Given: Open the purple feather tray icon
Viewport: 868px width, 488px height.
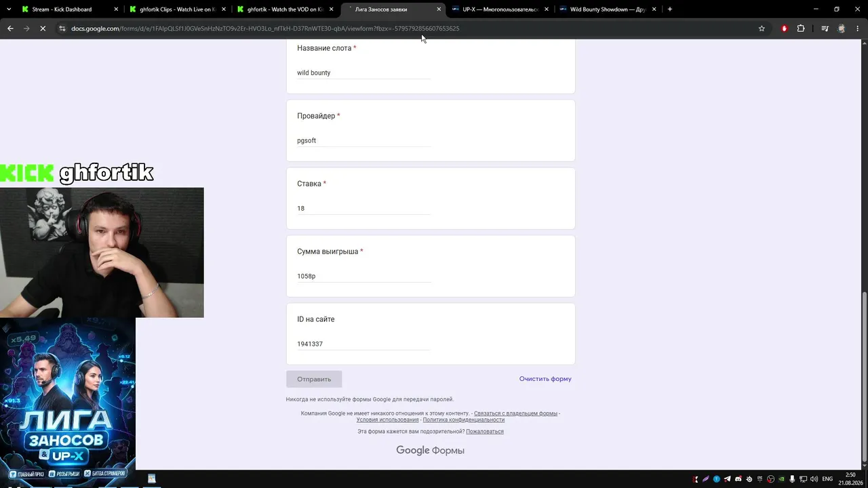Looking at the screenshot, I should pyautogui.click(x=706, y=479).
